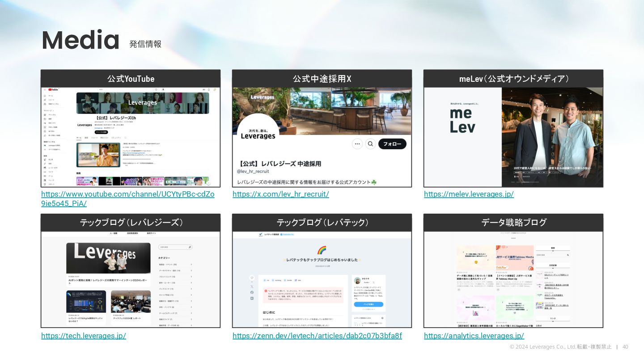Click the YouTube hamburger menu icon
Image resolution: width=644 pixels, height=362 pixels.
point(45,89)
